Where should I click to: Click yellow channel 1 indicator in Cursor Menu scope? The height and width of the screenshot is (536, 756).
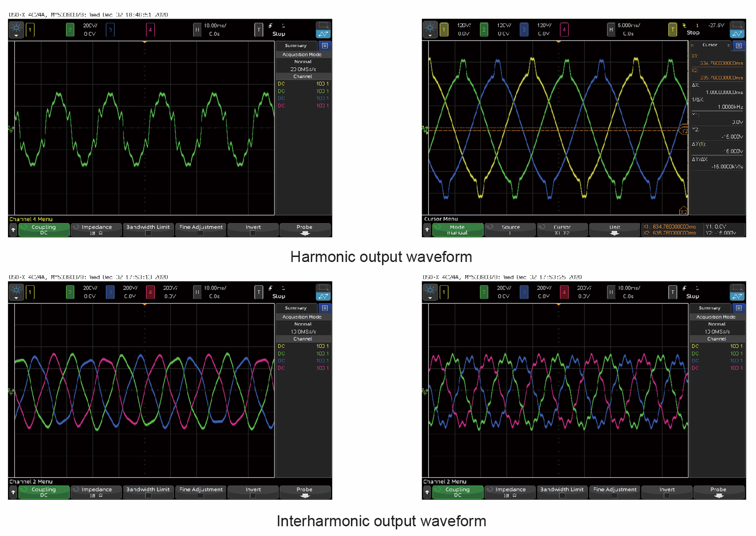point(444,30)
